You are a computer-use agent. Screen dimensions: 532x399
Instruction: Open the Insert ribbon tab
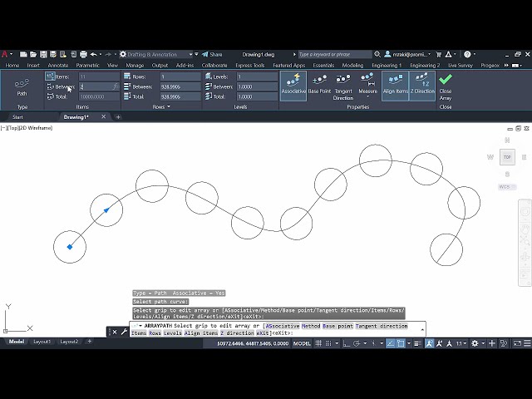coord(33,65)
